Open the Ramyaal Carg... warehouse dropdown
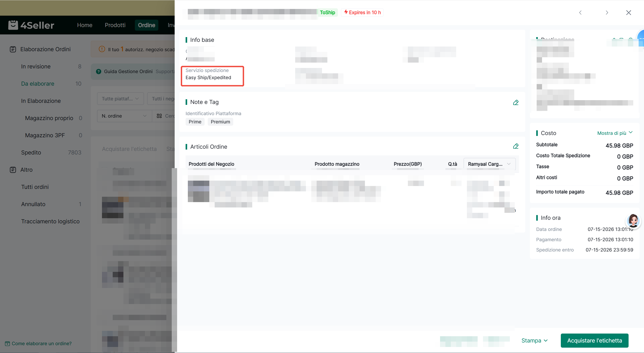This screenshot has height=353, width=644. tap(489, 164)
